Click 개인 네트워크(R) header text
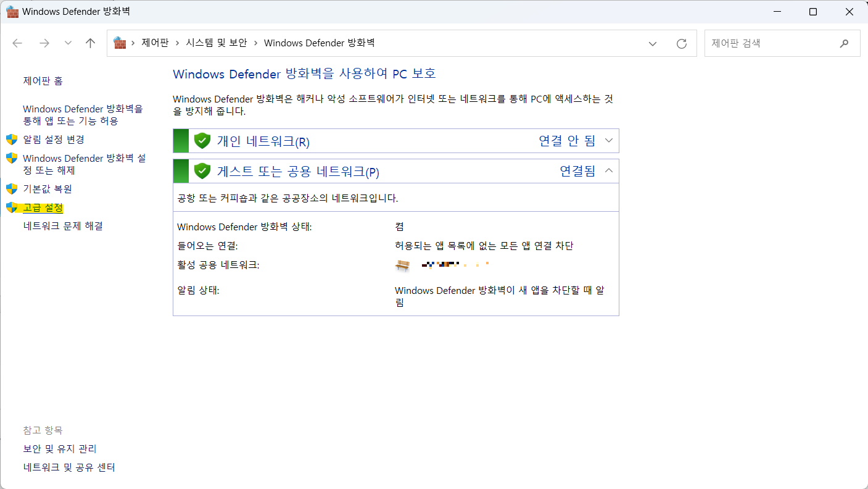 (263, 141)
